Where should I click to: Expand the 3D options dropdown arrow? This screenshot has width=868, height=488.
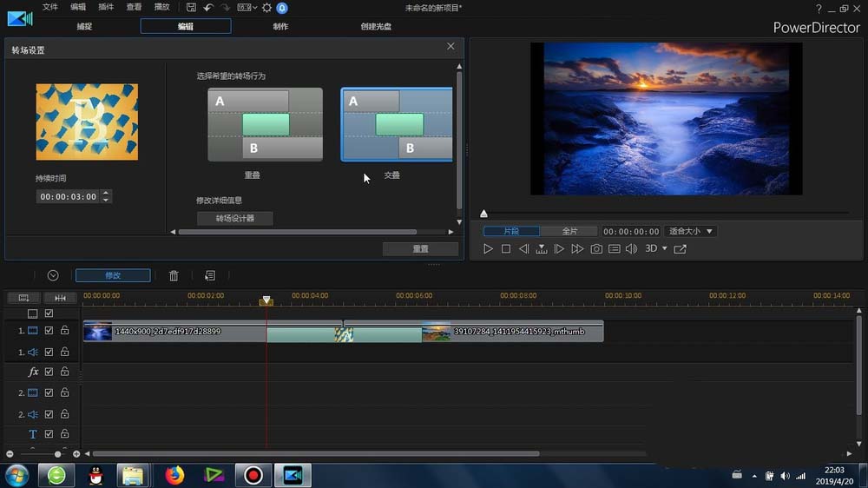[x=665, y=249]
